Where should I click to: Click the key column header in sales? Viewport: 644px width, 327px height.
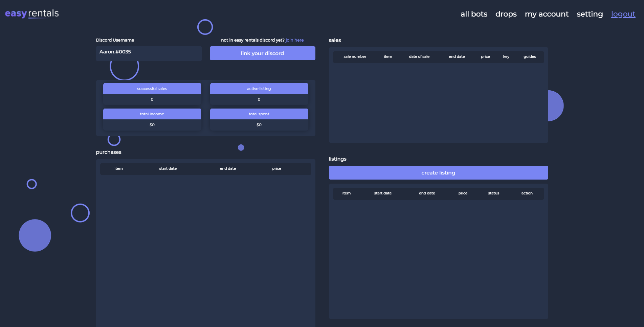click(x=506, y=56)
